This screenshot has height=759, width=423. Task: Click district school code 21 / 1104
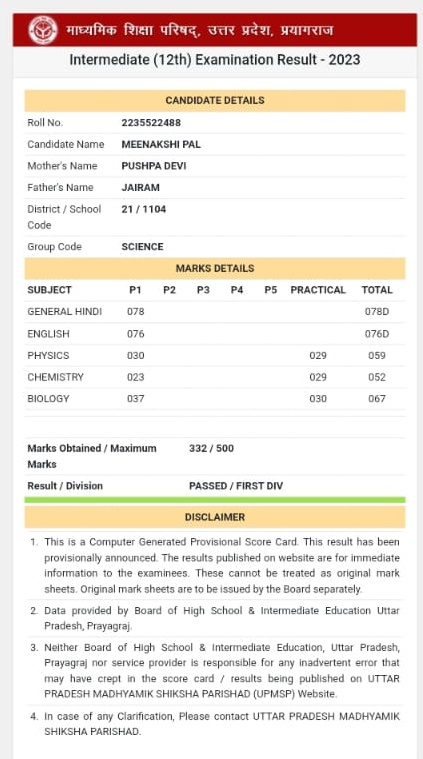coord(144,209)
